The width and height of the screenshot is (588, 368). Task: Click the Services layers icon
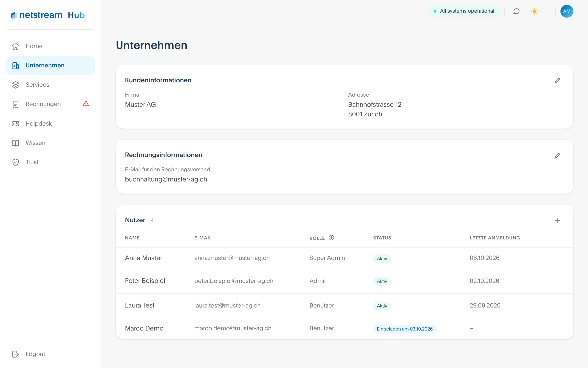tap(16, 85)
